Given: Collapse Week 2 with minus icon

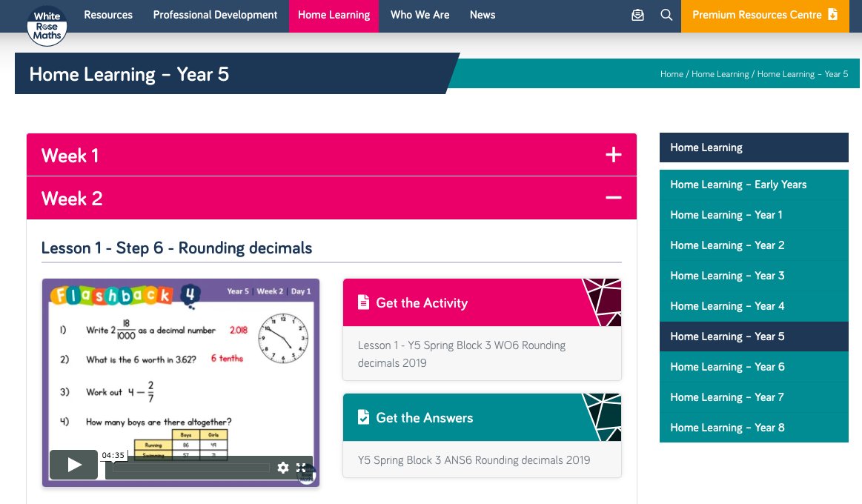Looking at the screenshot, I should click(614, 198).
